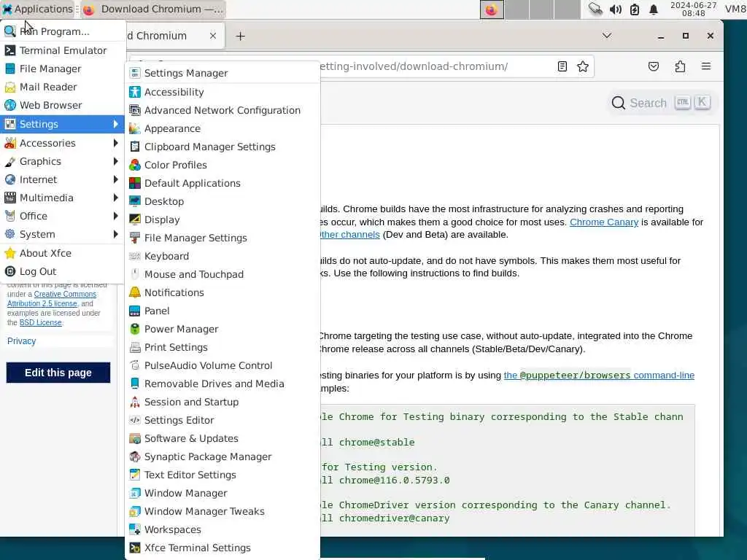Open PulseAudio Volume Control icon
This screenshot has width=747, height=560.
(135, 365)
